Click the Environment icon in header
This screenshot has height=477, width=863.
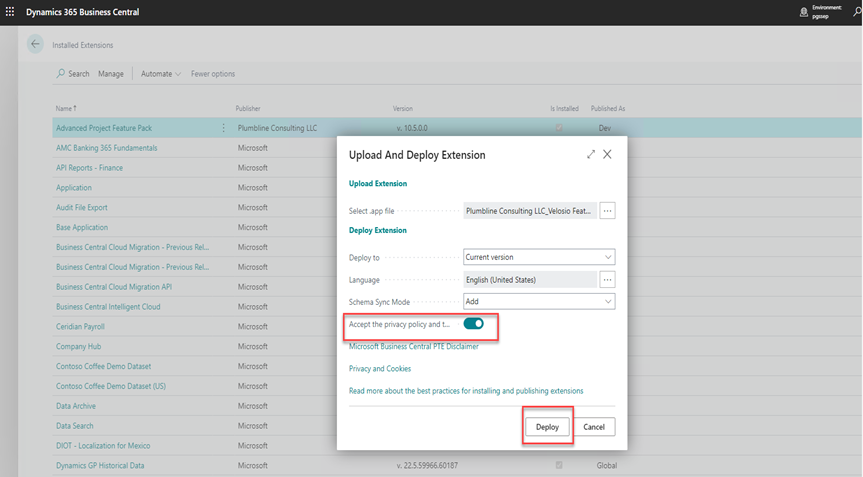tap(804, 12)
